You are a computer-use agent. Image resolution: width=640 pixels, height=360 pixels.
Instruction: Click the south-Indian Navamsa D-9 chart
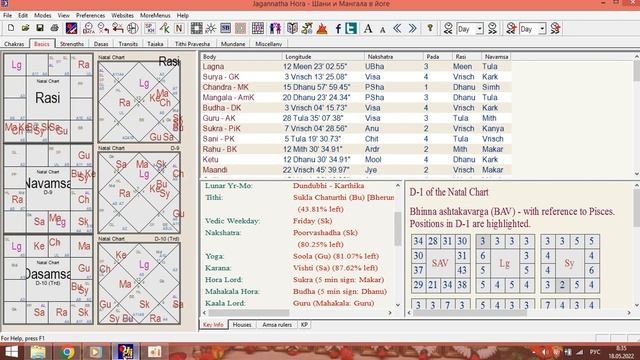tap(48, 189)
